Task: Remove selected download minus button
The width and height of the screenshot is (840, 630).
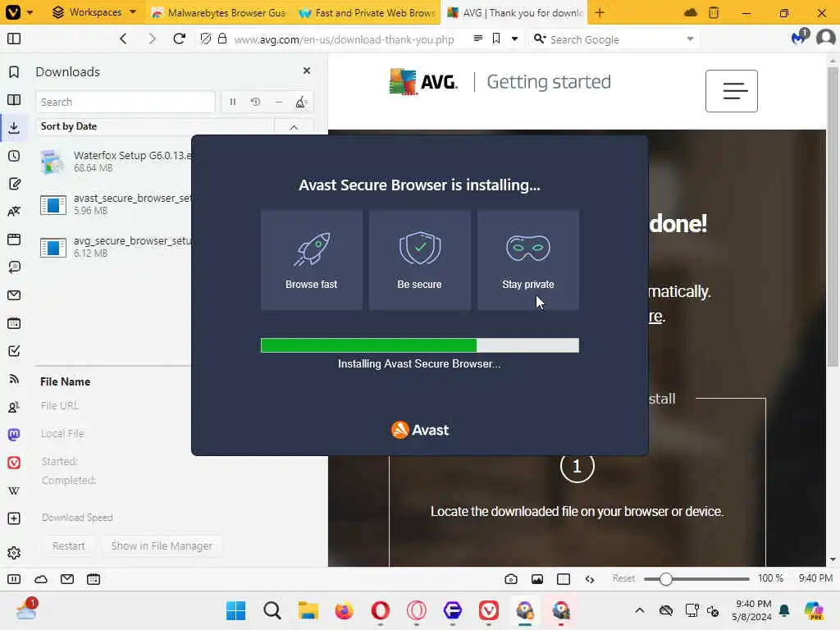Action: pos(279,102)
